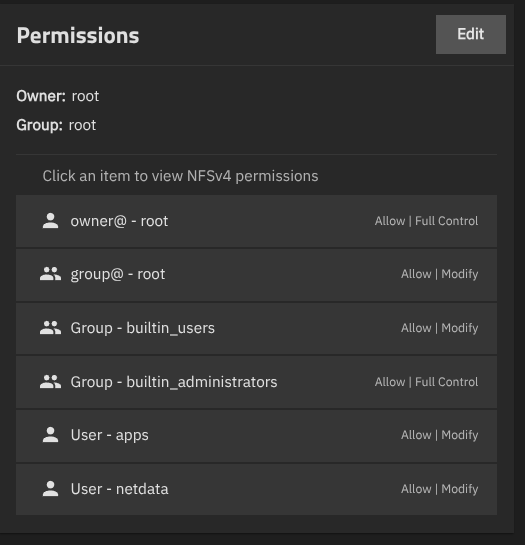Click Allow | Modify on netdata row

[439, 489]
